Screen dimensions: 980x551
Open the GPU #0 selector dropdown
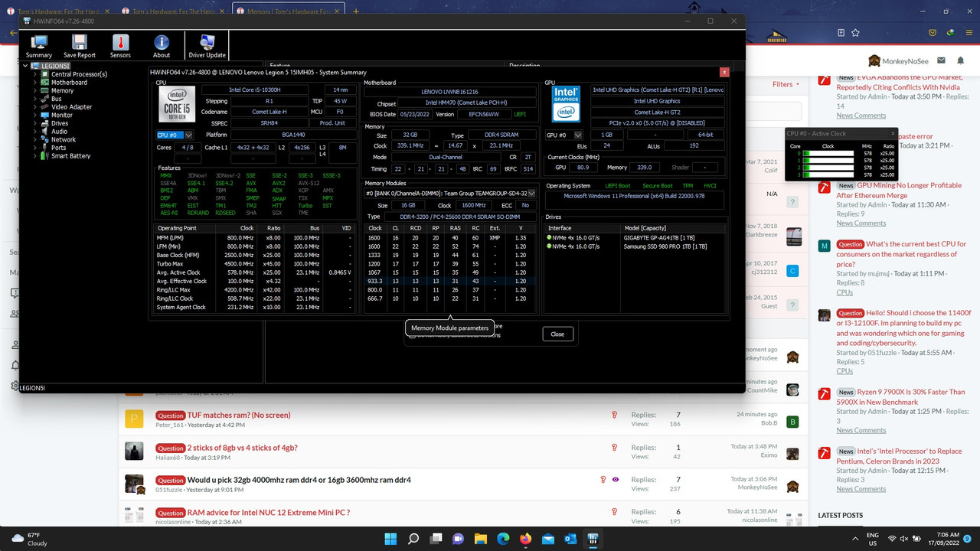563,135
